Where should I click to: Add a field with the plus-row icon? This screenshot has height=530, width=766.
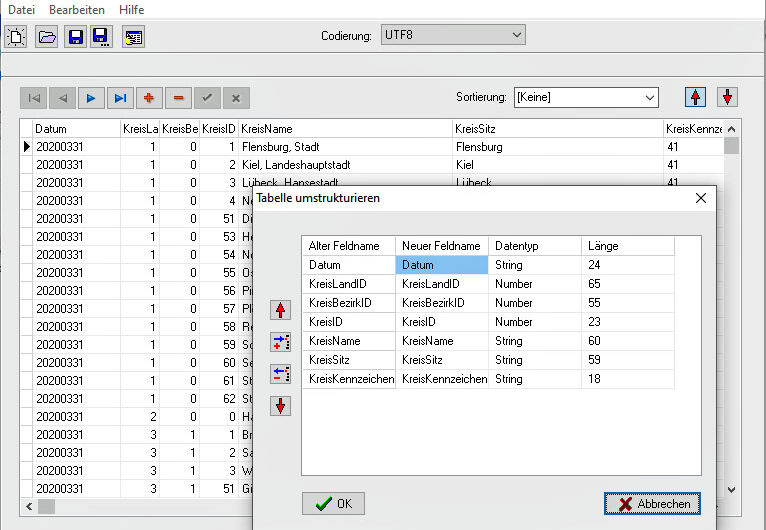(x=281, y=342)
